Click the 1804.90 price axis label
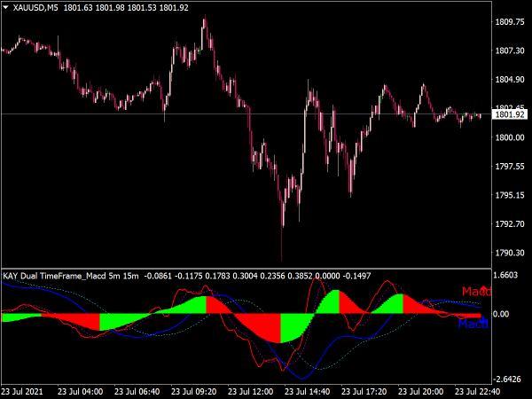 point(510,80)
